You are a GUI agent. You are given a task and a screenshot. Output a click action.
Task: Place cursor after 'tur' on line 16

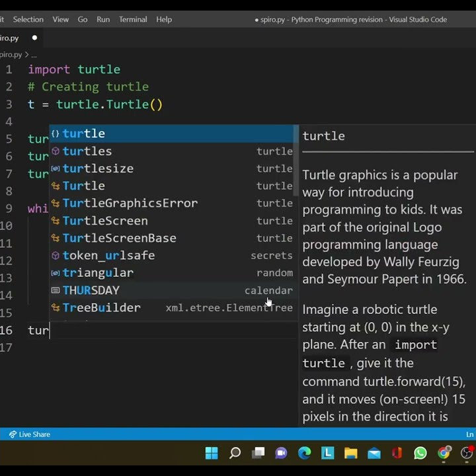pyautogui.click(x=50, y=330)
